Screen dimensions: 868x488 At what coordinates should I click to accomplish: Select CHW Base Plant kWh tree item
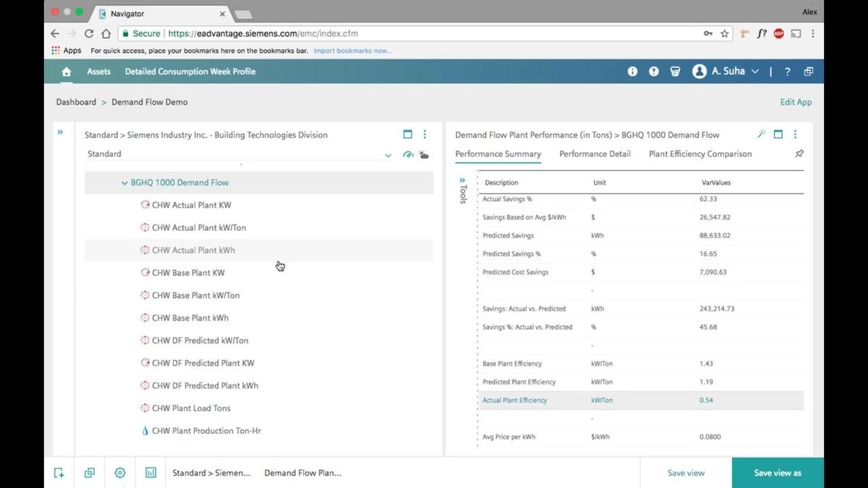[190, 318]
